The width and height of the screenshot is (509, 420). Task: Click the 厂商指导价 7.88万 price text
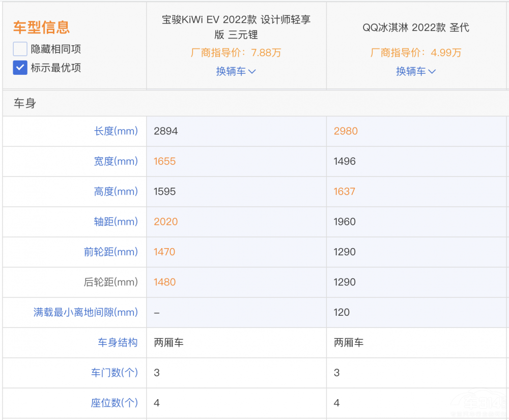point(236,53)
